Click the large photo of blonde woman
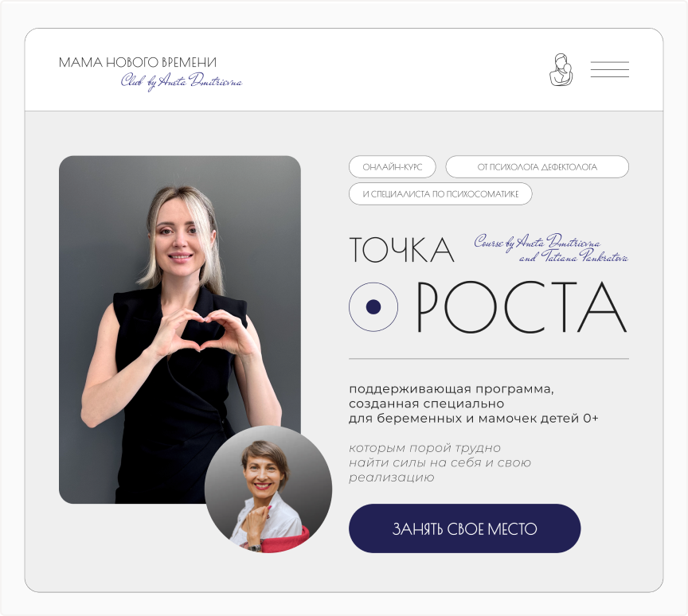 (x=180, y=329)
